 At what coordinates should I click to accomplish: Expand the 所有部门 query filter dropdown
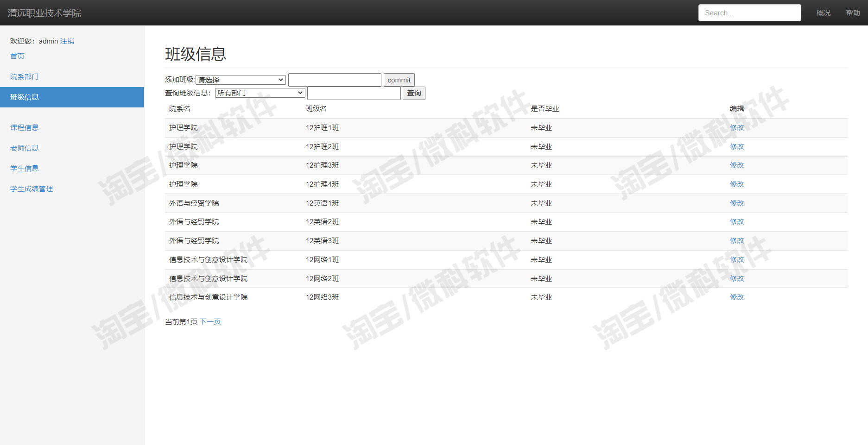pos(260,93)
